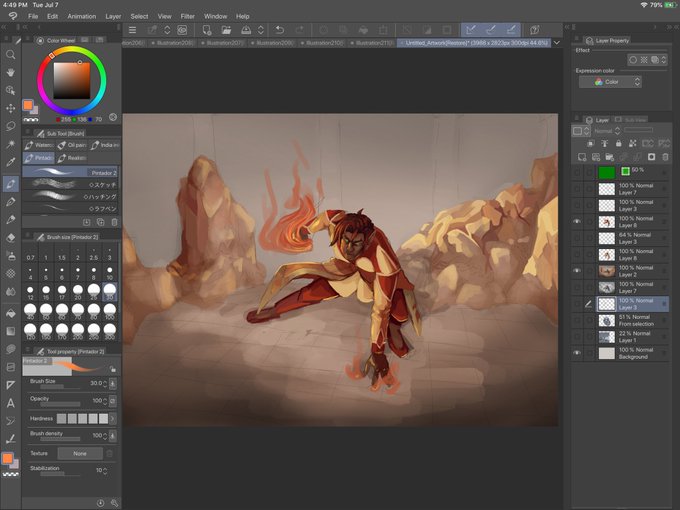Screen dimensions: 680x510
Task: Hide Layer 2 with eye icon
Action: pos(577,271)
